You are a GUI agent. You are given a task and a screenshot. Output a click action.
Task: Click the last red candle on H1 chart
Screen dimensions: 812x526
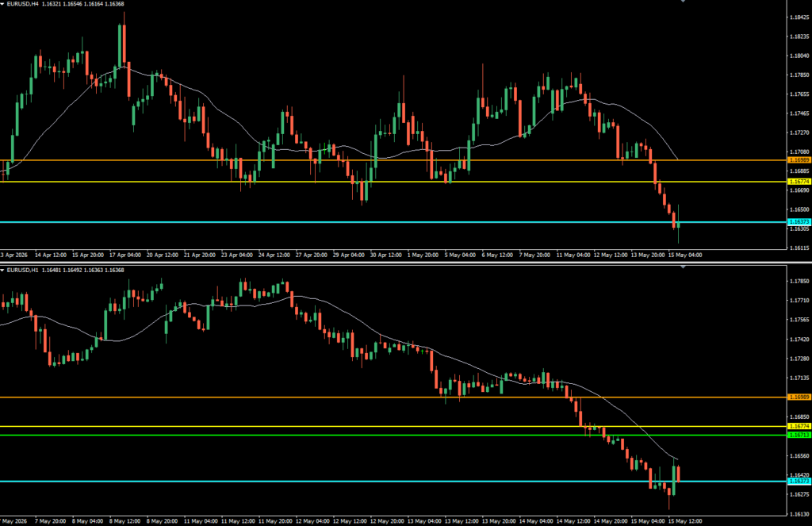coord(679,473)
